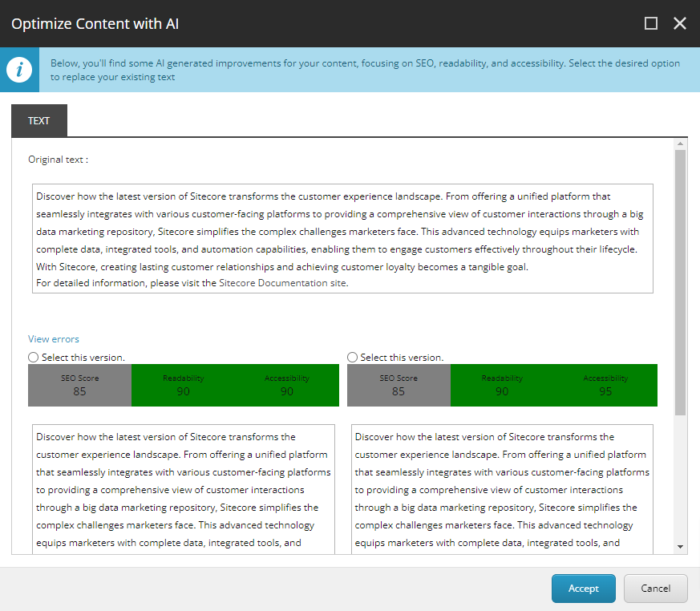700x611 pixels.
Task: Click inside the left optimized text box
Action: point(184,490)
